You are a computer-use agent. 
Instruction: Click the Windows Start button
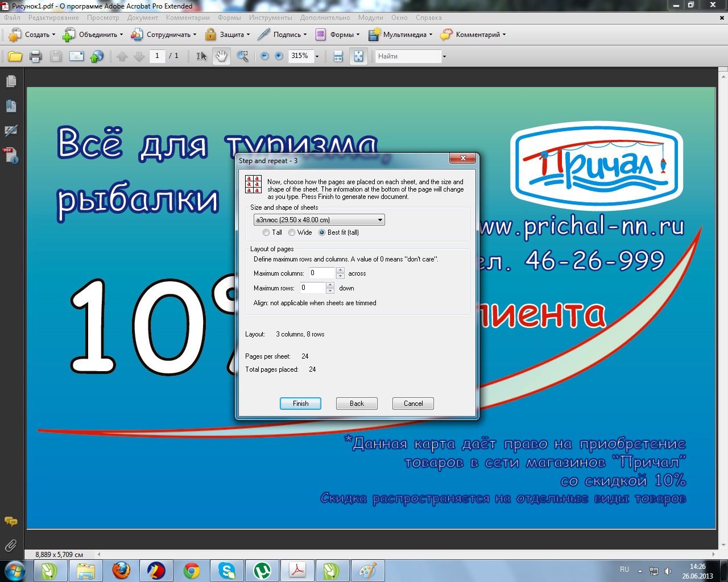15,571
